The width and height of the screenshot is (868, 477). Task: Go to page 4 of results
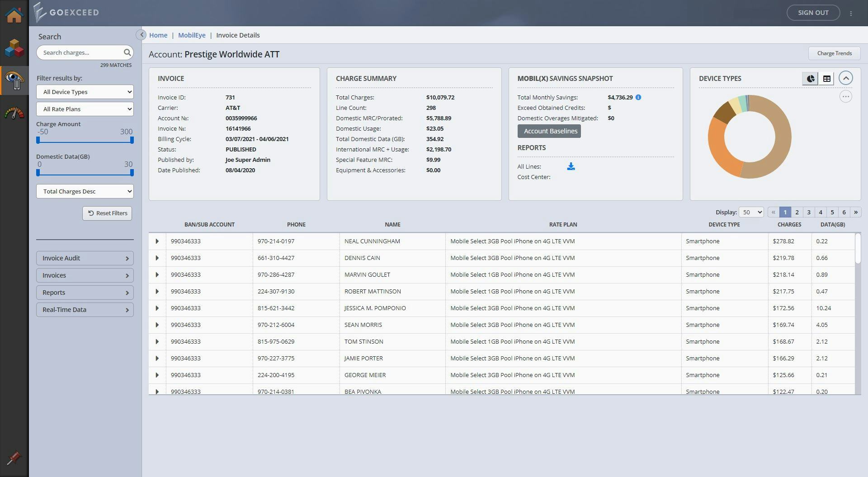click(x=821, y=212)
